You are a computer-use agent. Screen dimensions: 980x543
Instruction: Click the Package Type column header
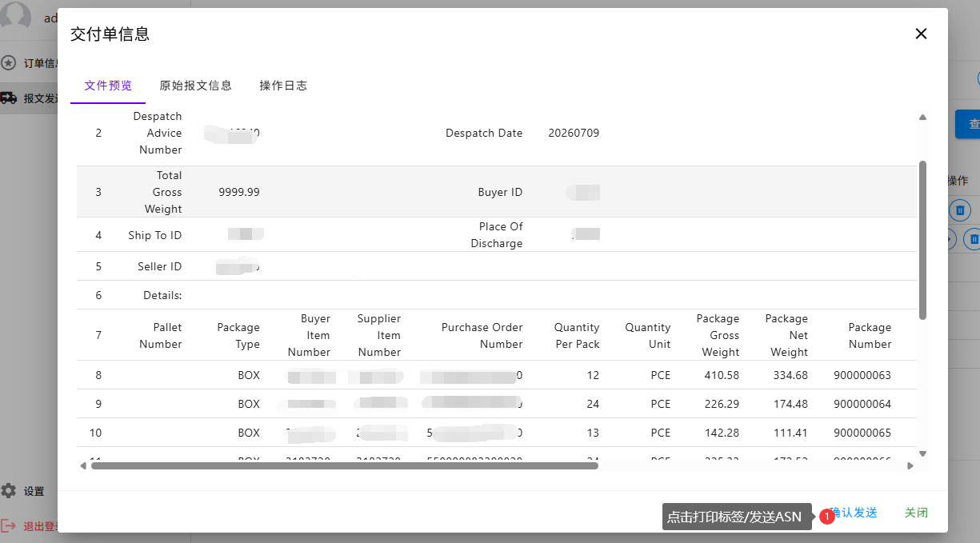[x=238, y=335]
